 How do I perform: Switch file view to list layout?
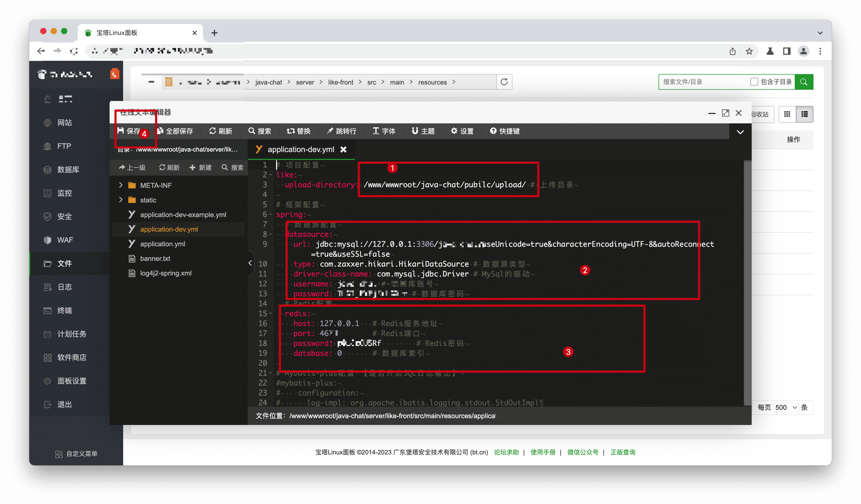(805, 114)
